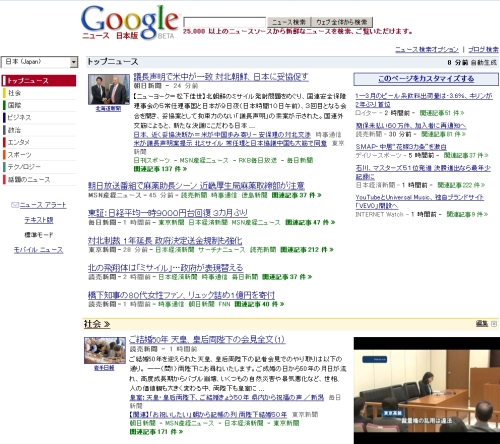Open テキスト版 link

coord(39,220)
